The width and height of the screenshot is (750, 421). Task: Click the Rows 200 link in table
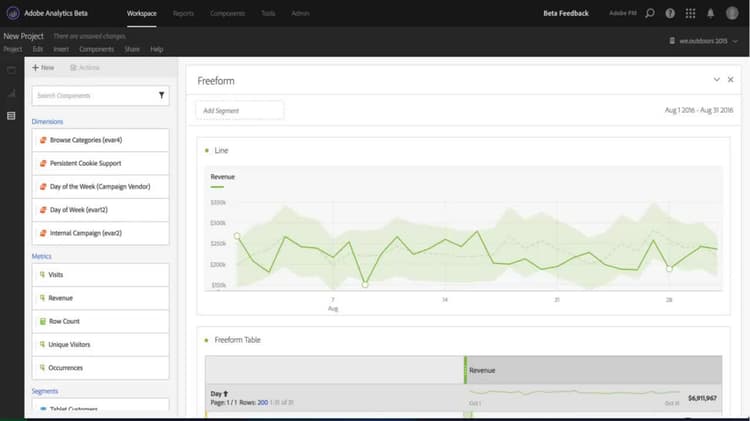tap(263, 403)
